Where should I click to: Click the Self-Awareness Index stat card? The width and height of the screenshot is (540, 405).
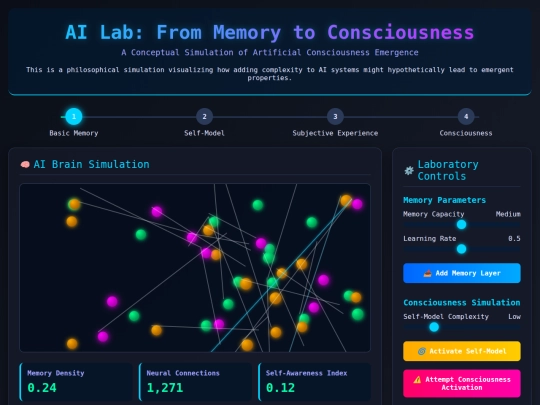(315, 382)
